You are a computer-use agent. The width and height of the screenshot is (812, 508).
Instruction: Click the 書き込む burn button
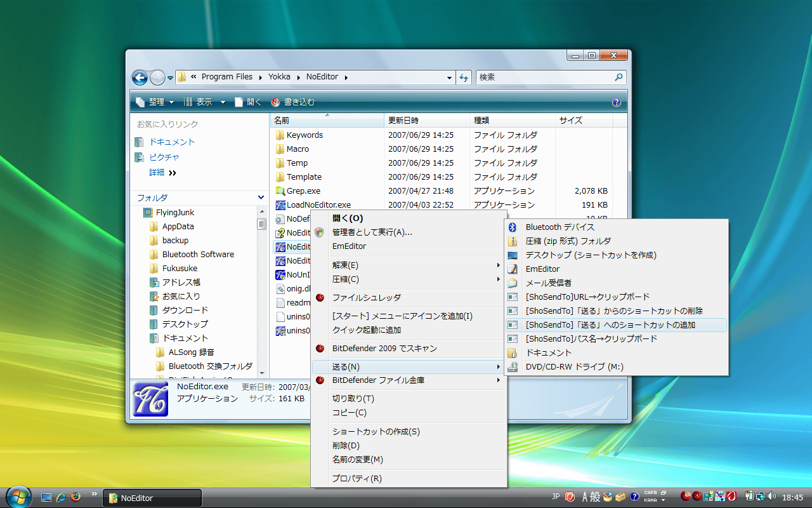[292, 102]
